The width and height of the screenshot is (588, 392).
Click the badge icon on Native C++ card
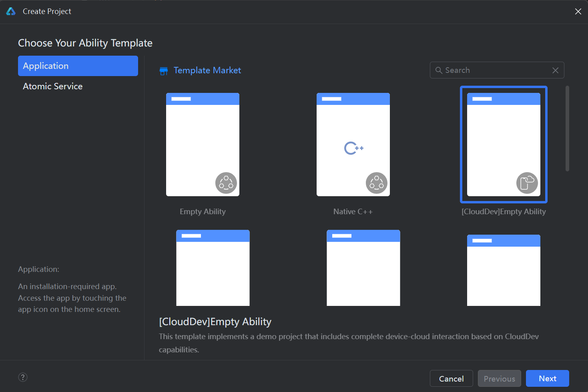377,183
